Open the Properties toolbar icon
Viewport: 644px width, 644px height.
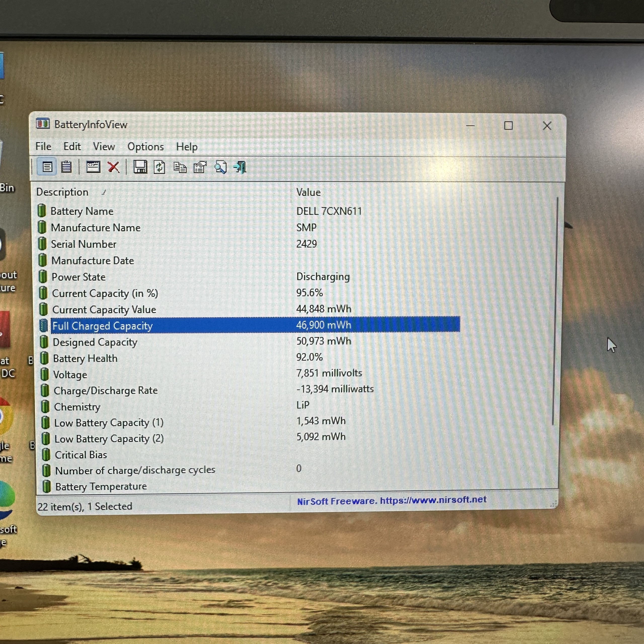(200, 167)
